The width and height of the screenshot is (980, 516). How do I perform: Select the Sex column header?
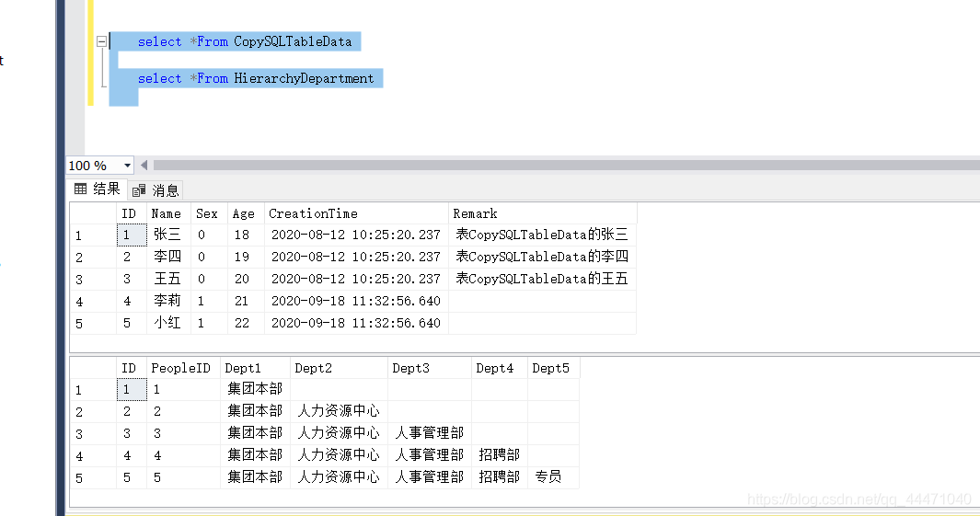click(x=210, y=213)
